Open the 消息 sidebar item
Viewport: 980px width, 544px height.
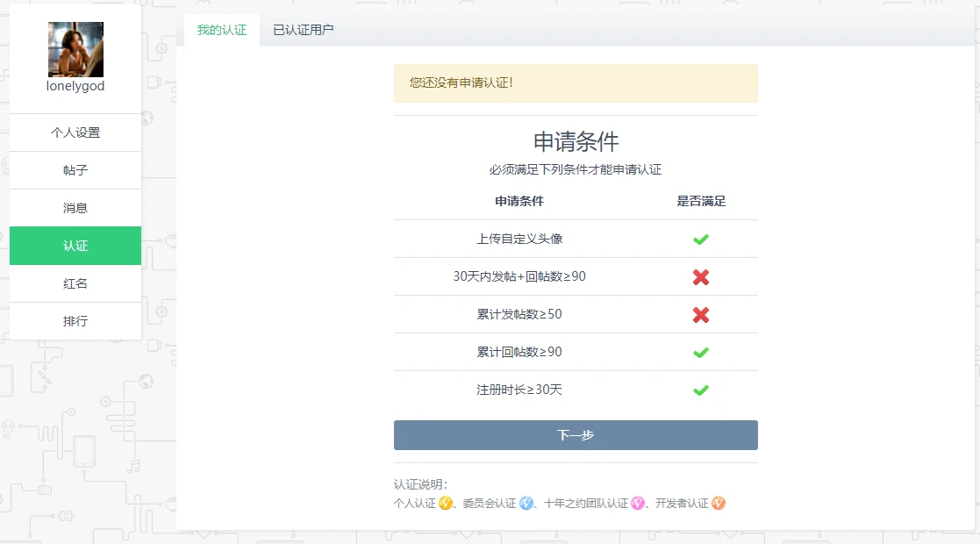(75, 208)
